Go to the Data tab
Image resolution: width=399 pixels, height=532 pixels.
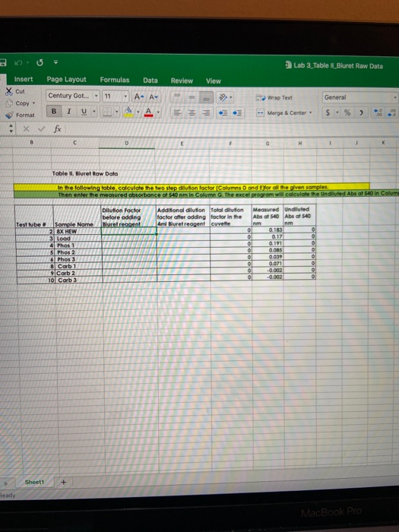click(x=150, y=81)
